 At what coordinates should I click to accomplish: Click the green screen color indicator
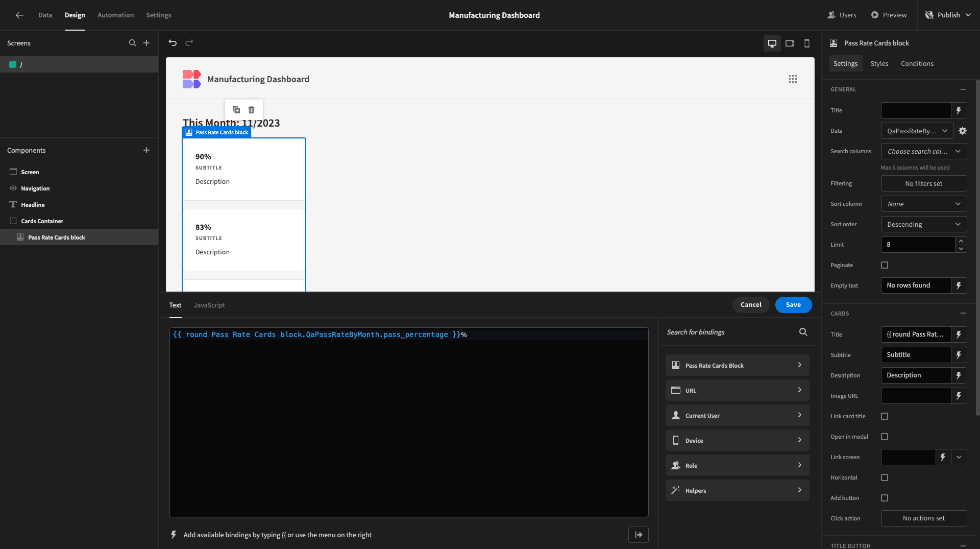[13, 64]
